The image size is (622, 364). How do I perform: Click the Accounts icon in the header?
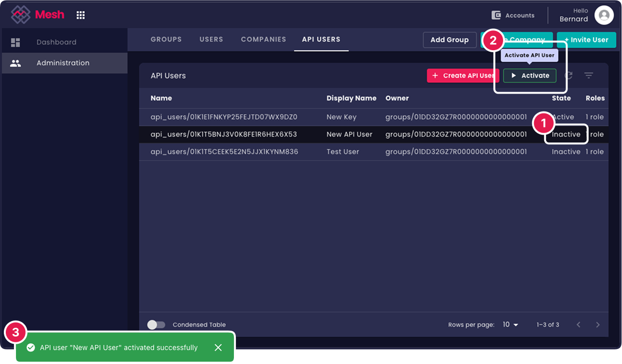pyautogui.click(x=496, y=15)
